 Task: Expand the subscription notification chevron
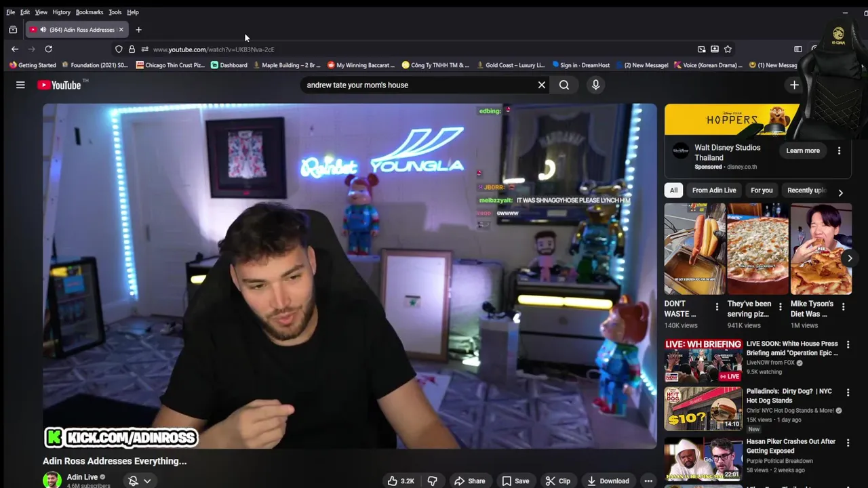(x=147, y=481)
